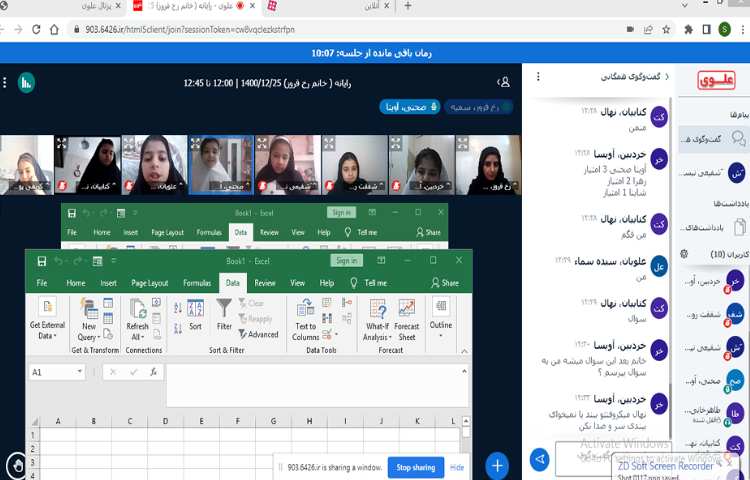Send chat message with blue arrow button
This screenshot has width=750, height=480.
(x=540, y=459)
